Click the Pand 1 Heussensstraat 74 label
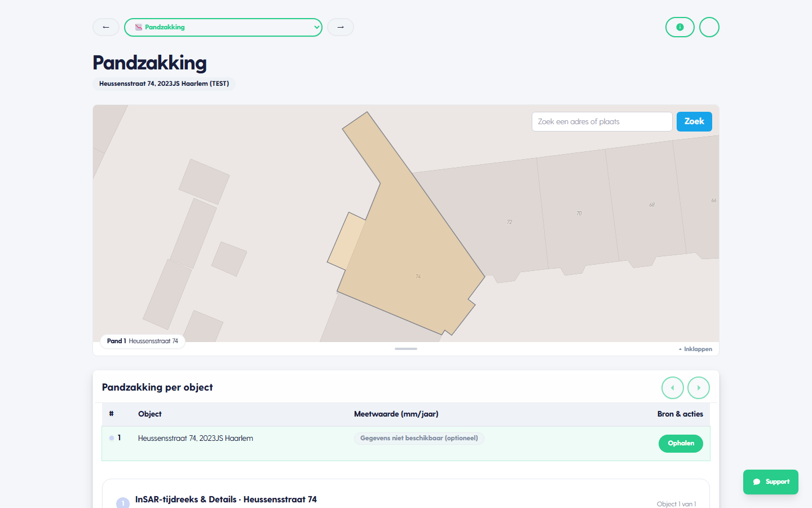 click(x=143, y=341)
